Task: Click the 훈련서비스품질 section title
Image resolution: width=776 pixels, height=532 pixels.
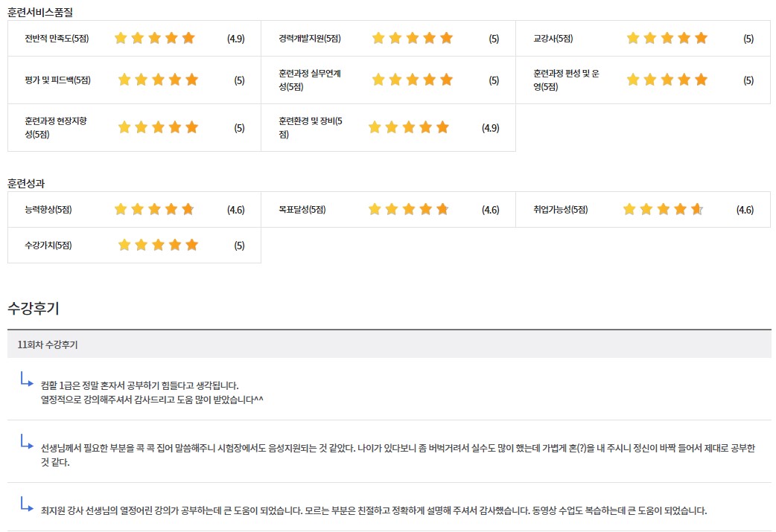Action: pyautogui.click(x=40, y=12)
